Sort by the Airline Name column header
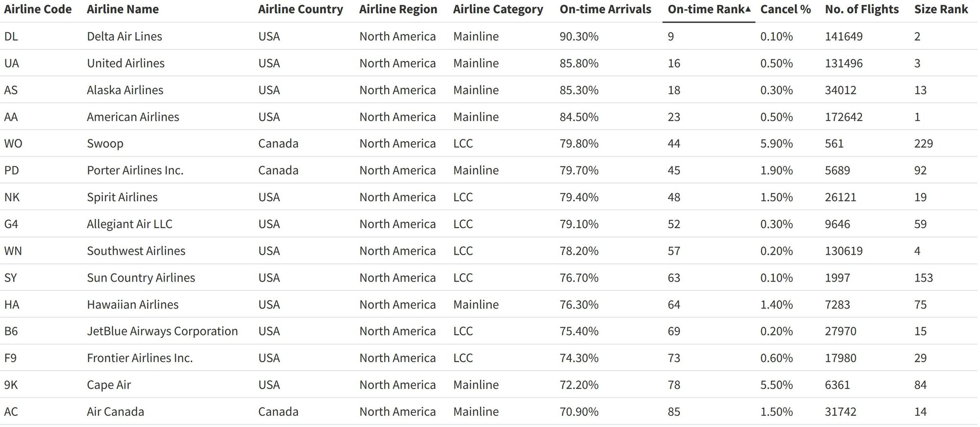The image size is (980, 427). pyautogui.click(x=122, y=9)
